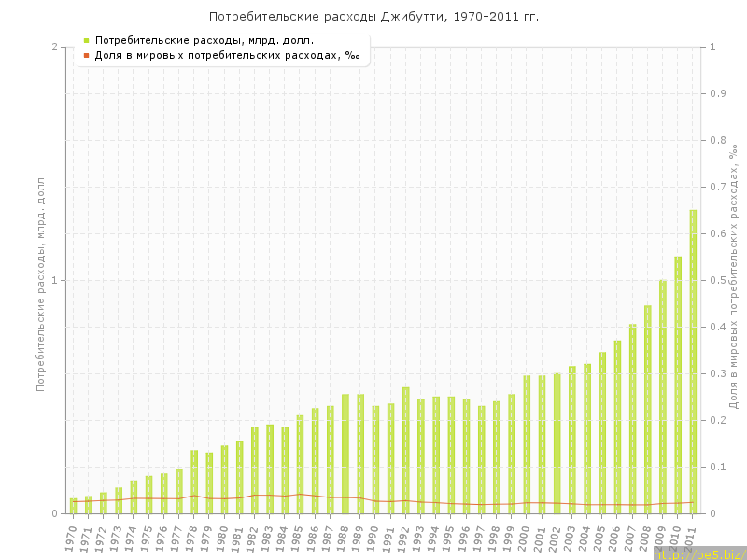747x560 pixels.
Task: Click the 2011 bar in the chart
Action: point(693,364)
